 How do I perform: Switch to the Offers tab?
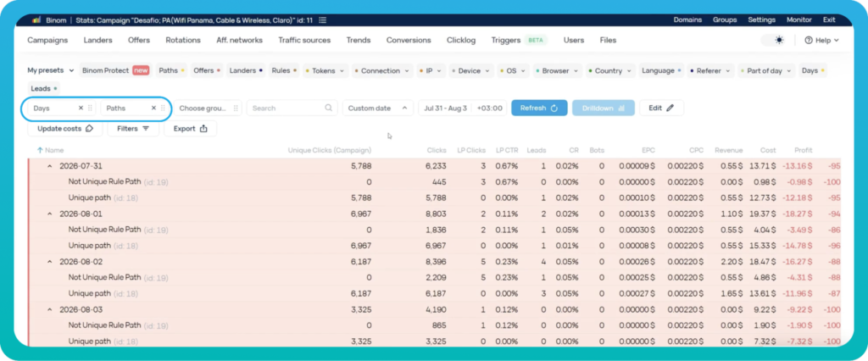pos(139,40)
